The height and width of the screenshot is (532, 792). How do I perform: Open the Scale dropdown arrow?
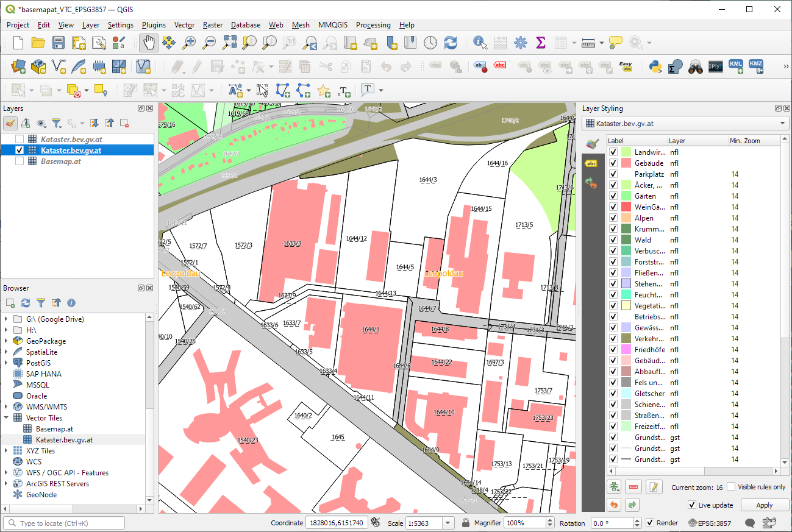click(x=449, y=523)
